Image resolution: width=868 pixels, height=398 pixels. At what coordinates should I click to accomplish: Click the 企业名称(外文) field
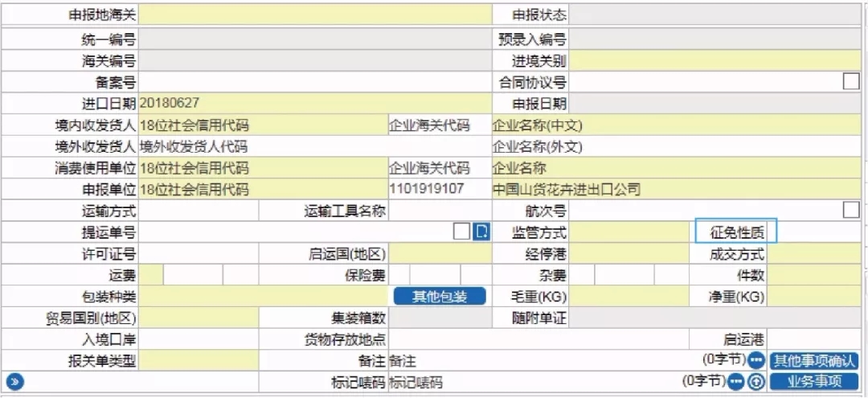[x=677, y=146]
